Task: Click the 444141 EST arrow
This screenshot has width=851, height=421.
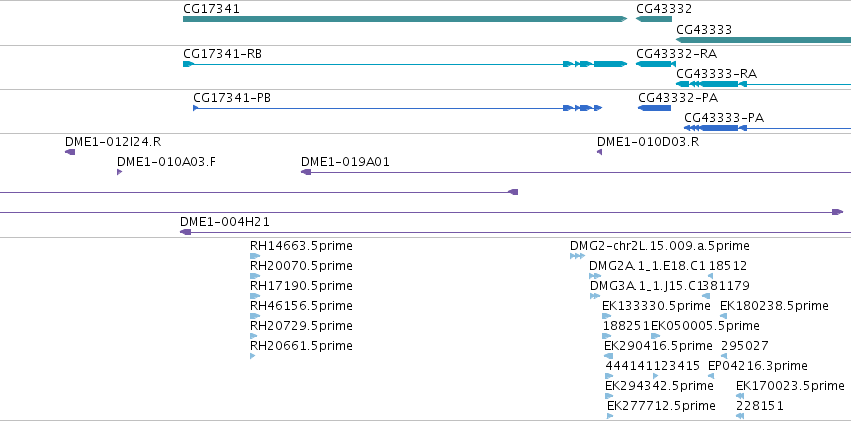Action: pos(608,376)
